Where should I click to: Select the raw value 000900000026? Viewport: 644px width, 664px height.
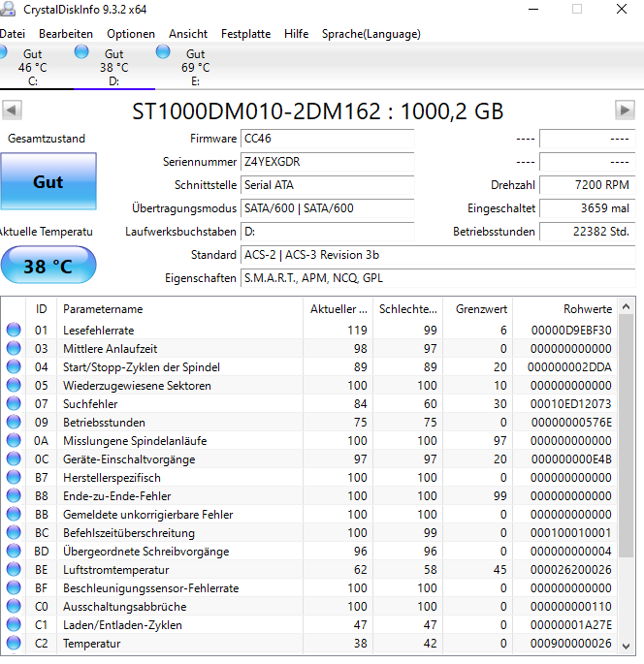pos(571,644)
